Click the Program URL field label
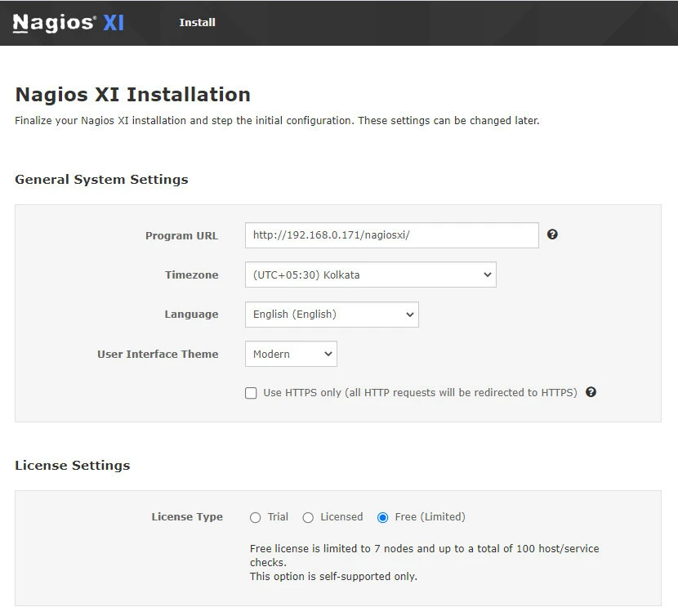This screenshot has height=616, width=678. [x=181, y=235]
